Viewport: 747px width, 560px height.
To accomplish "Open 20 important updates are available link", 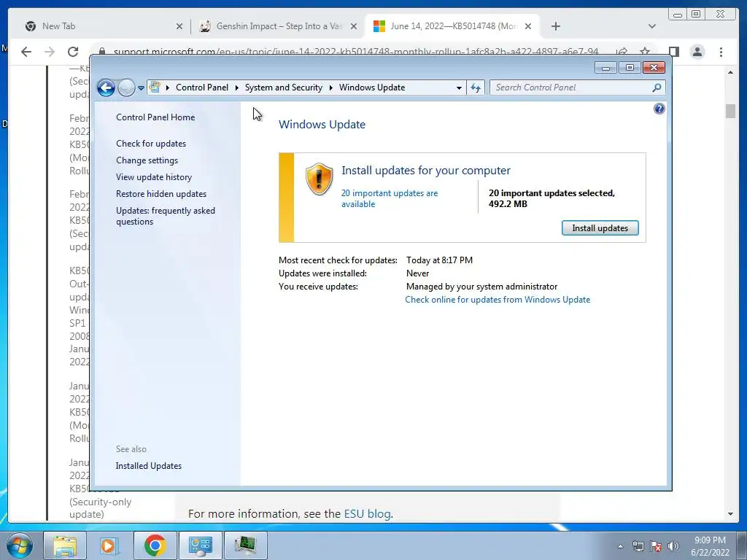I will (390, 198).
